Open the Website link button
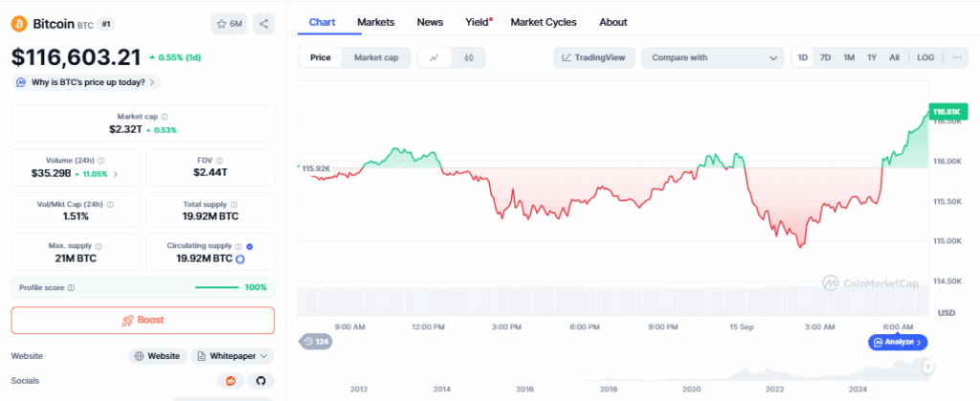 [x=158, y=356]
